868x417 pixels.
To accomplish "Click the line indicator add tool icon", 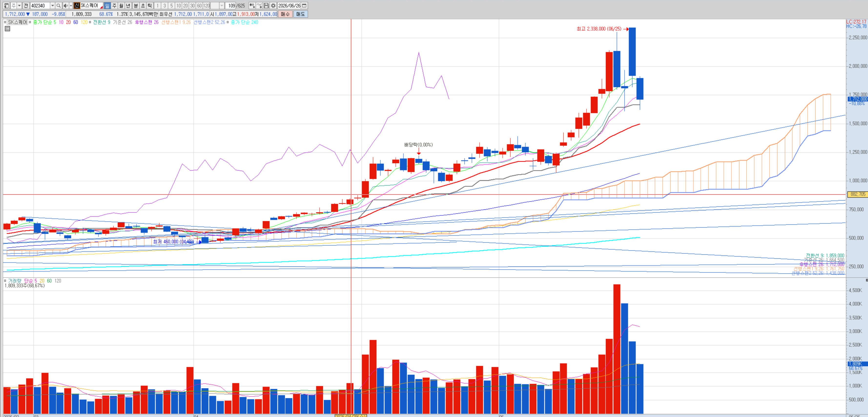I will coord(259,6).
